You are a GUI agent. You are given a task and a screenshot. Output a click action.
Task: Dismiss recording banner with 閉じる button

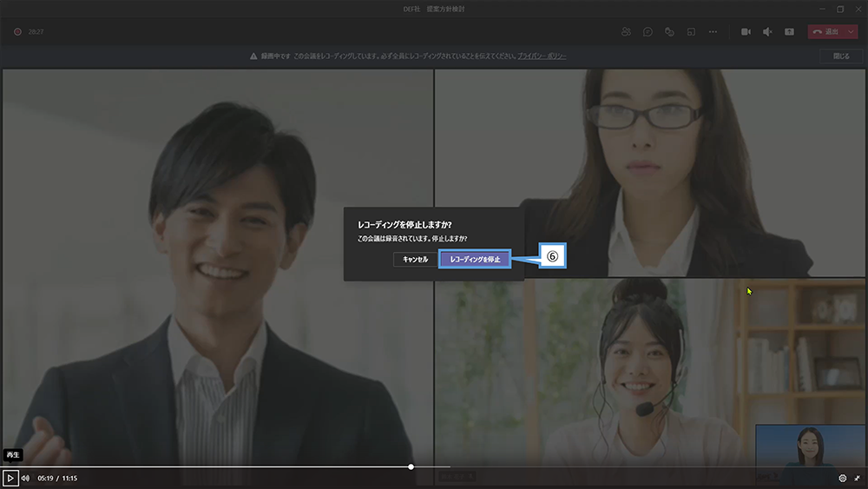841,56
